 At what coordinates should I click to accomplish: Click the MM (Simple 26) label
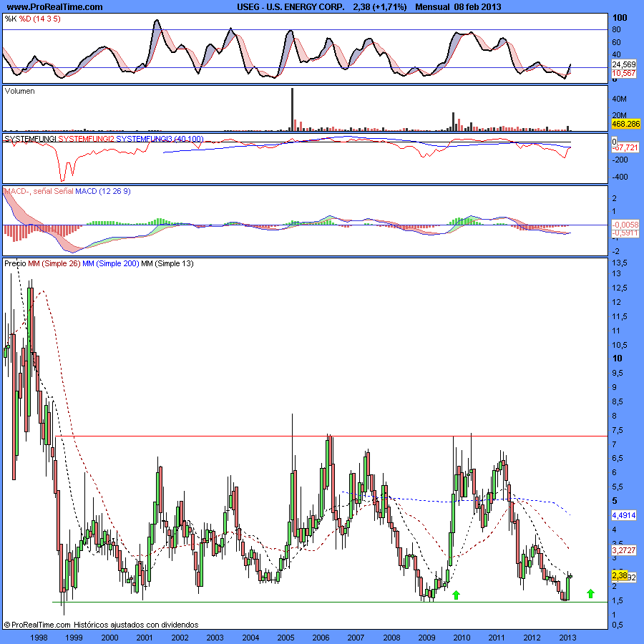[x=54, y=263]
